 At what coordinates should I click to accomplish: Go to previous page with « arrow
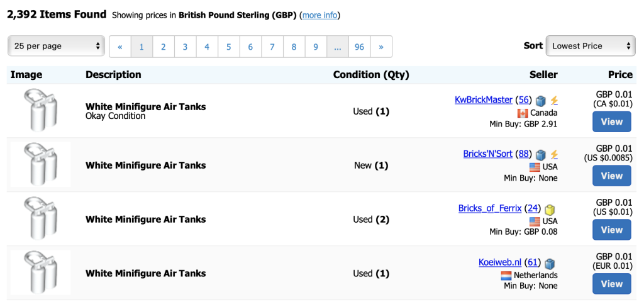coord(120,47)
